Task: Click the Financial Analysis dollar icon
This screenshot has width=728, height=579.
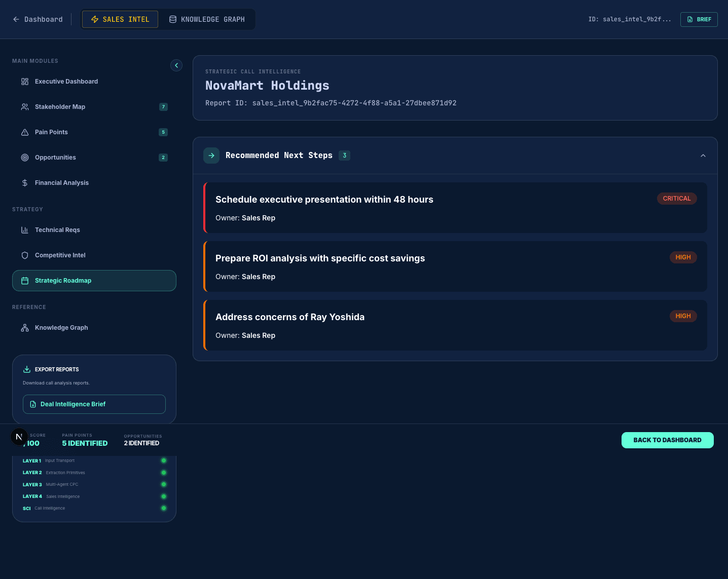Action: pos(25,183)
